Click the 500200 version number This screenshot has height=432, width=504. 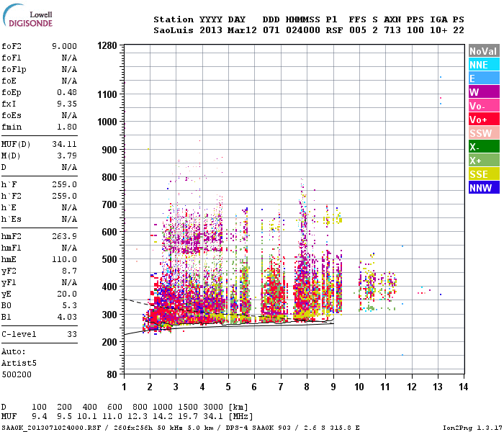(x=17, y=375)
